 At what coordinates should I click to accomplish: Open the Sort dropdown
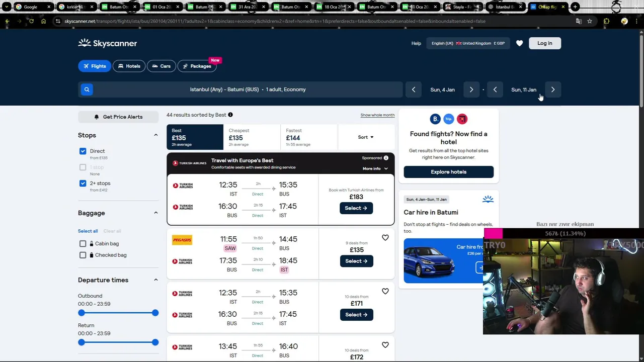coord(366,137)
